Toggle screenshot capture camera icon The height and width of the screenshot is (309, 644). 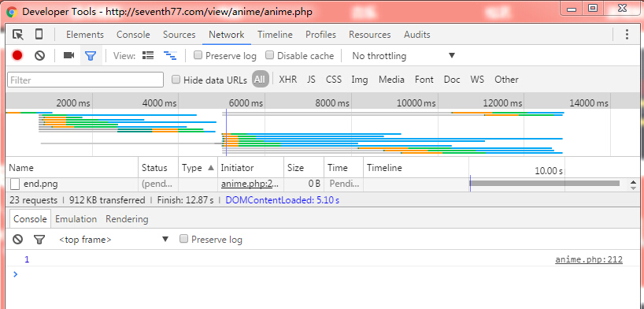[68, 55]
